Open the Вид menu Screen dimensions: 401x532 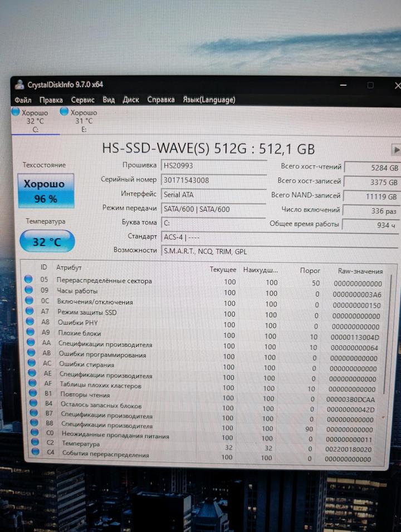(109, 100)
